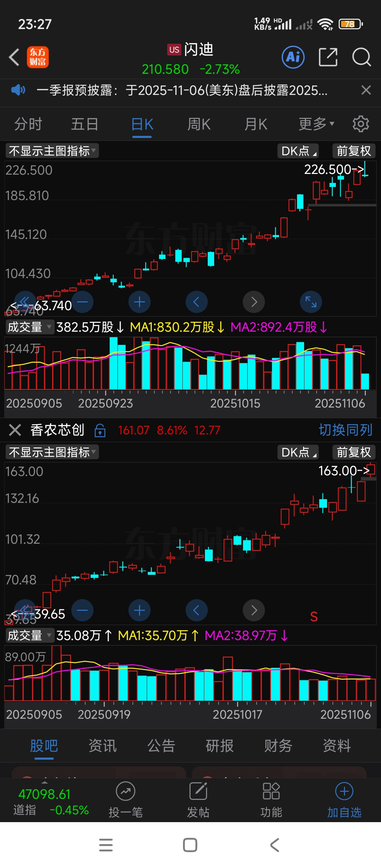Open the 资料 tab

point(337,746)
